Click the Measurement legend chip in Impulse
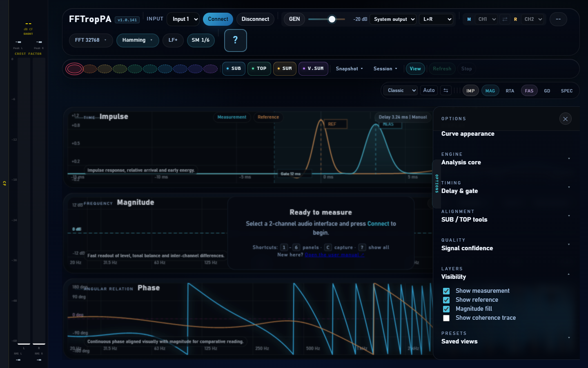This screenshot has height=368, width=588. tap(232, 117)
